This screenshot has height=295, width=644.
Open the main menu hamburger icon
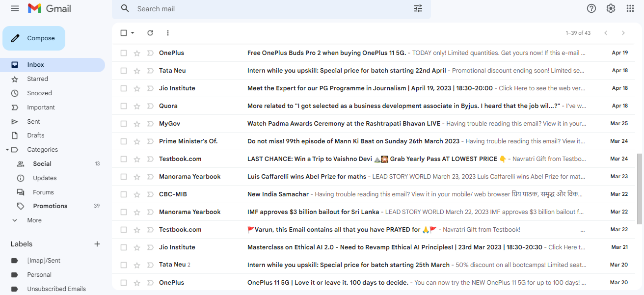tap(15, 8)
